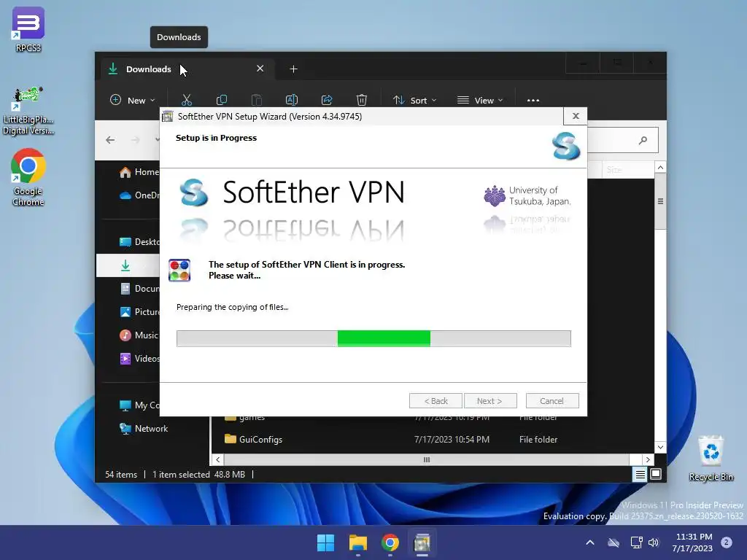747x560 pixels.
Task: Open the LittleBigPlanet Digital Version shortcut
Action: 28,111
